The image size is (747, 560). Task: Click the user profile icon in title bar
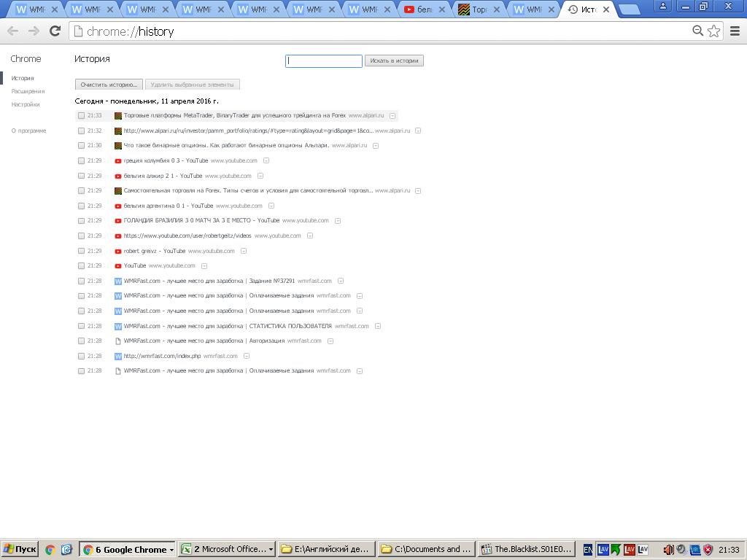click(662, 6)
